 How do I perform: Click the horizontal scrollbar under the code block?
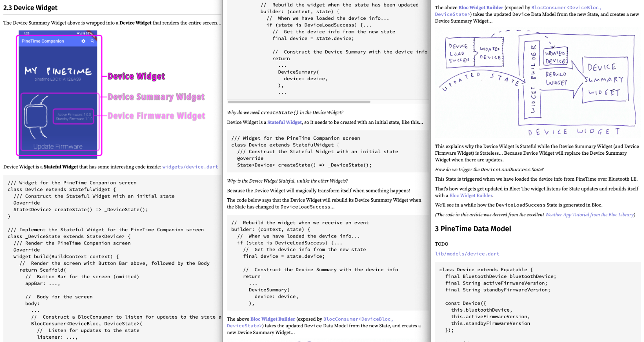pos(299,102)
